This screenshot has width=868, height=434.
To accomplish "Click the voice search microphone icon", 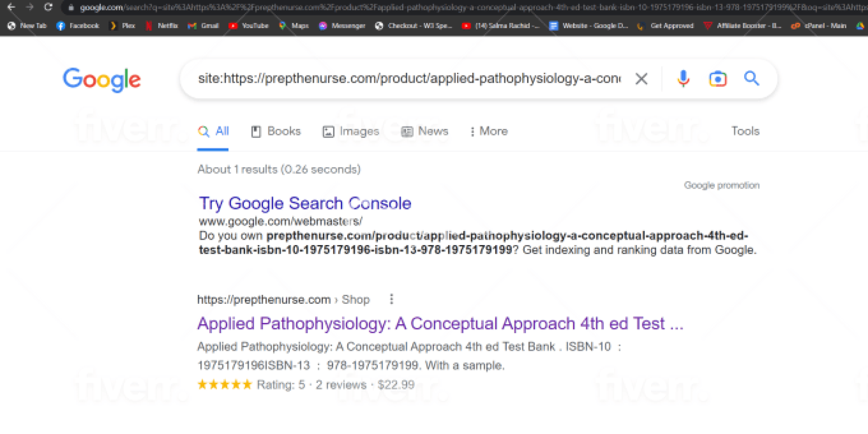I will [x=683, y=79].
